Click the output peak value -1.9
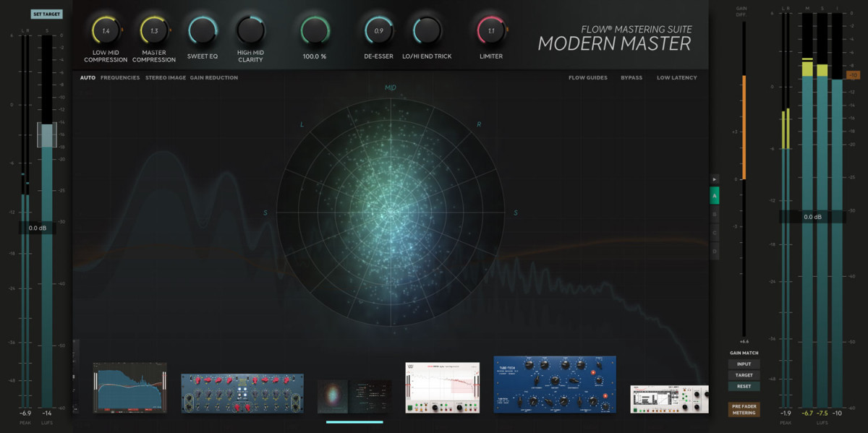868x433 pixels. pyautogui.click(x=785, y=413)
